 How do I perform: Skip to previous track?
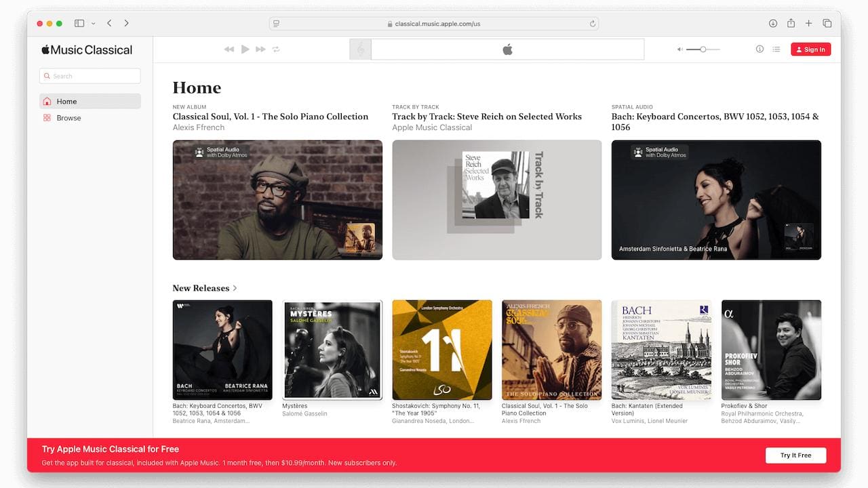click(229, 49)
